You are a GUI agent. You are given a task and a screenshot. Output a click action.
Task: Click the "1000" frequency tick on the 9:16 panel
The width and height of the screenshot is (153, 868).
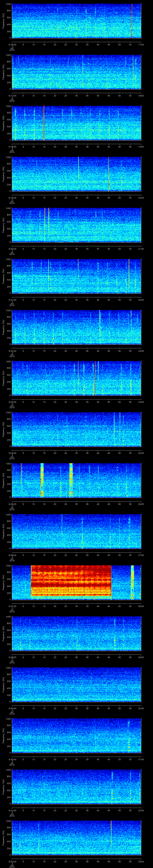8,4
